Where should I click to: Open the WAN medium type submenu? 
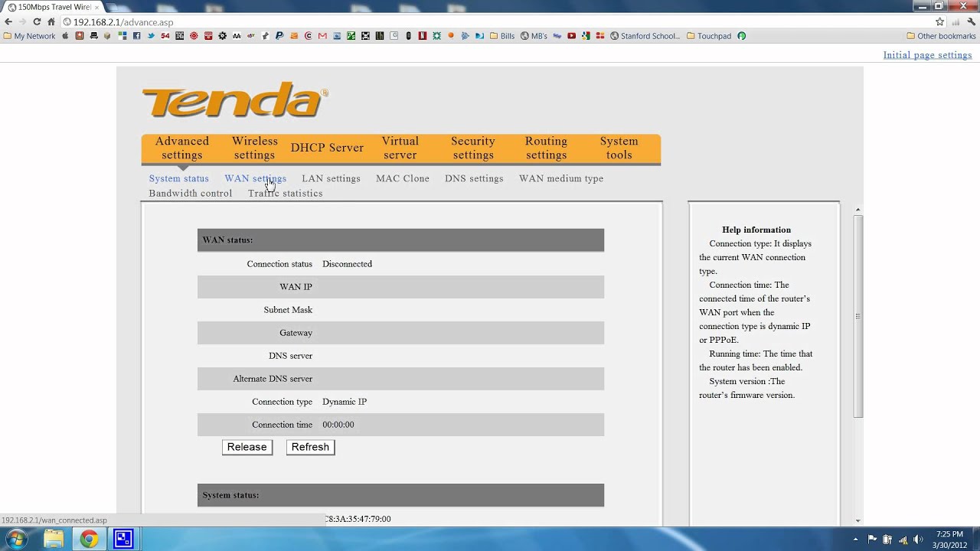(561, 178)
